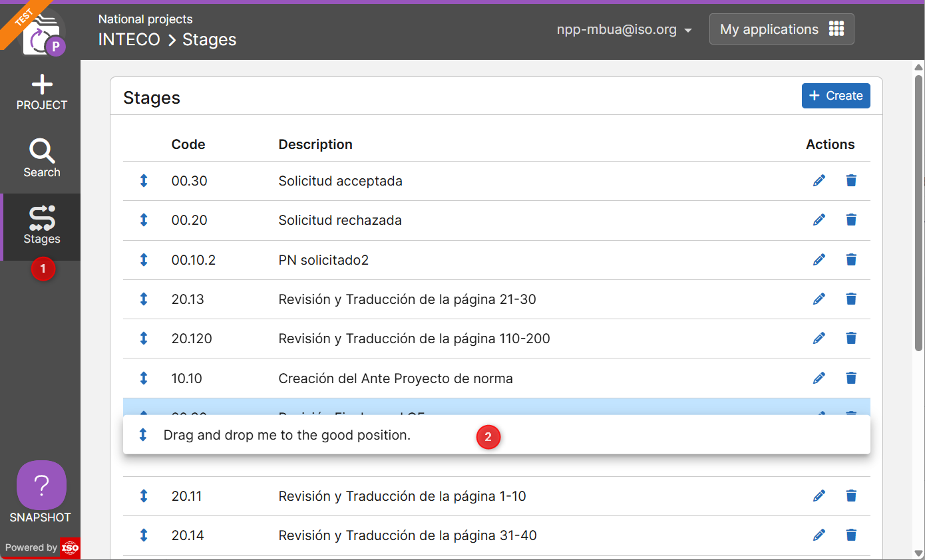Viewport: 925px width, 560px height.
Task: Select the text Solicitud acceptada
Action: pos(340,181)
